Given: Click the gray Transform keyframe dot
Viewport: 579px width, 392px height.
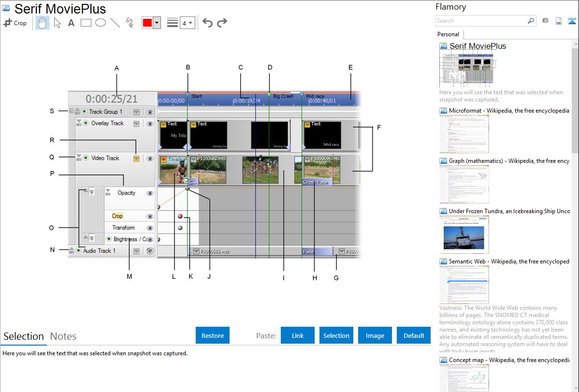Looking at the screenshot, I should [x=180, y=228].
